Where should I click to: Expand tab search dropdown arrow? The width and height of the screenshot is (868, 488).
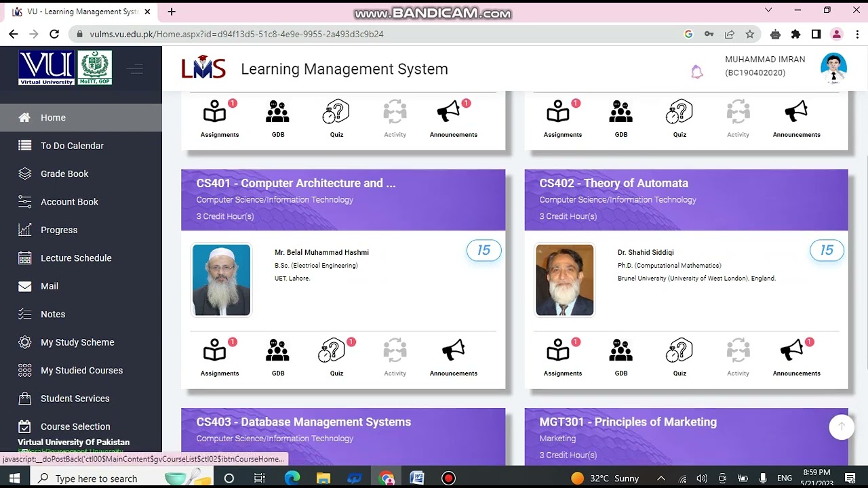coord(768,10)
